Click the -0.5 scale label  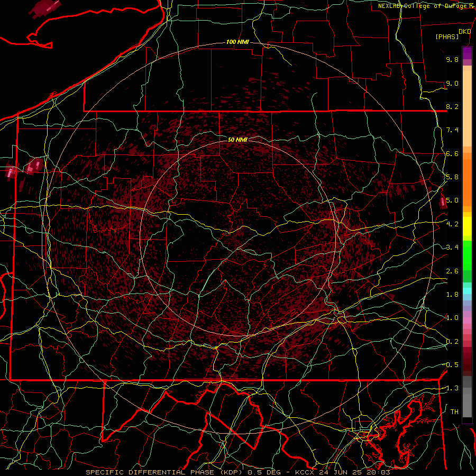coord(451,365)
